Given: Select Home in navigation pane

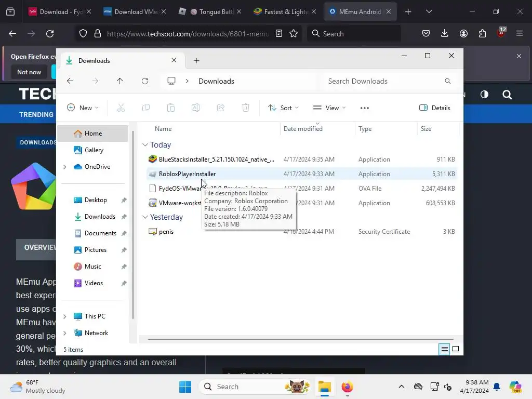Looking at the screenshot, I should (93, 134).
